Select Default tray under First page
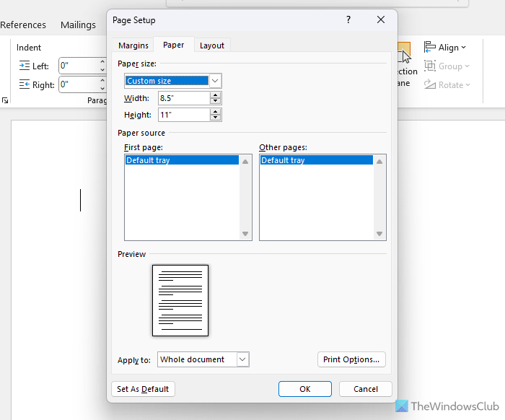The image size is (505, 420). (182, 160)
